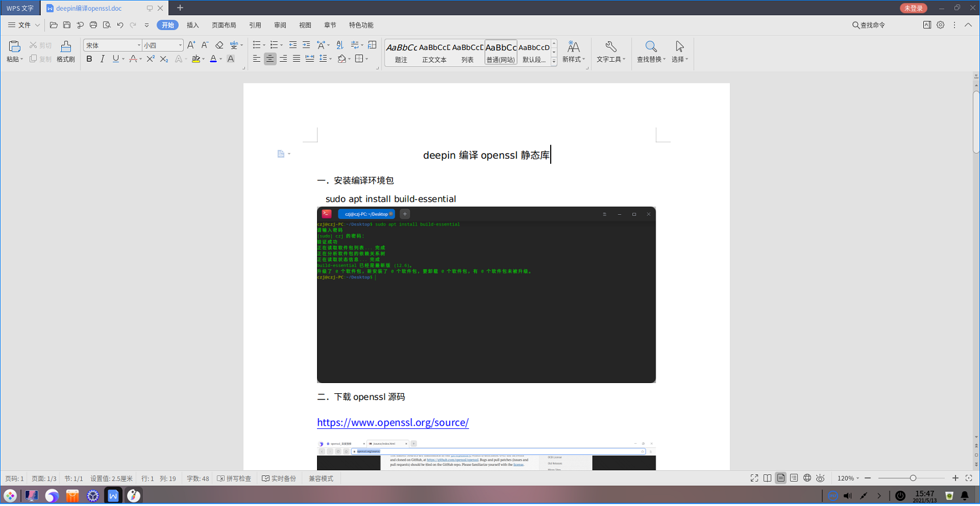980x506 pixels.
Task: Open the 插入 (Insert) tab
Action: point(193,25)
